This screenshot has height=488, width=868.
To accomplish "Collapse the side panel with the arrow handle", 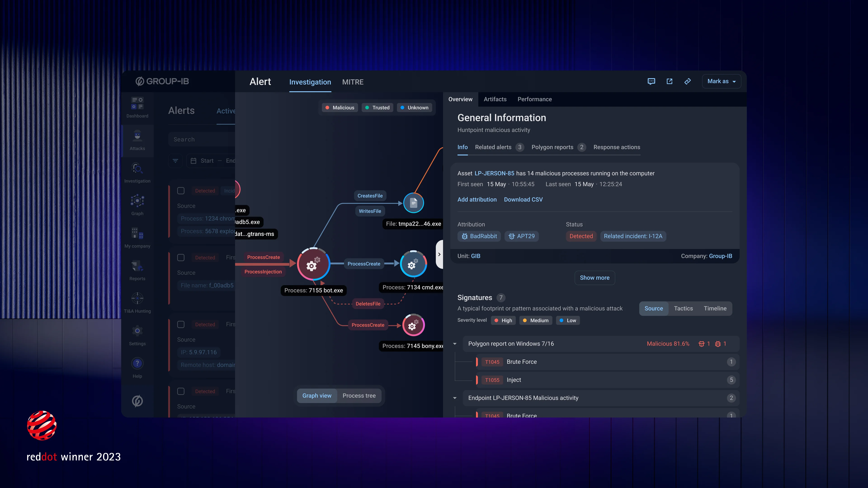I will pos(439,255).
